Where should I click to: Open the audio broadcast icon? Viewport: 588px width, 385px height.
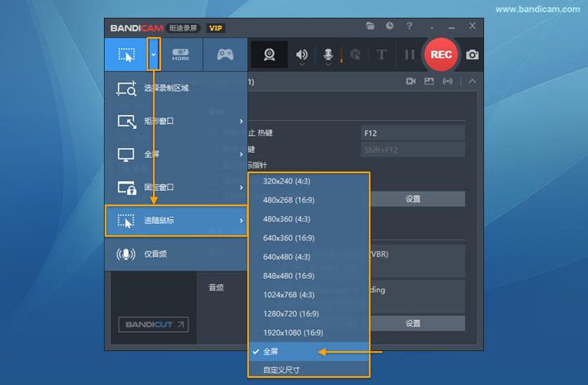(447, 81)
